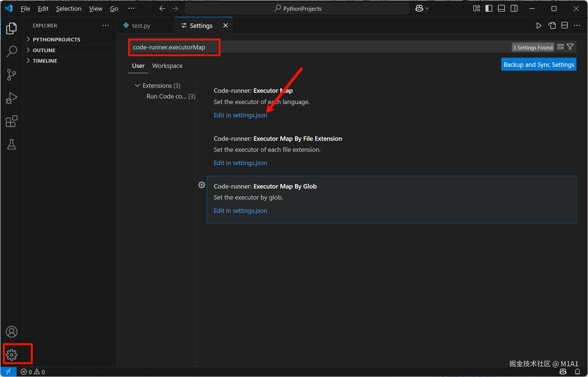588x377 pixels.
Task: Expand the PYTHONPROJECTS folder section
Action: [x=56, y=39]
